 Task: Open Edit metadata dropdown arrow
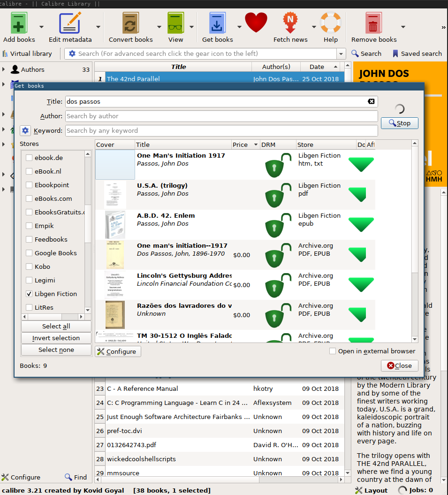98,27
